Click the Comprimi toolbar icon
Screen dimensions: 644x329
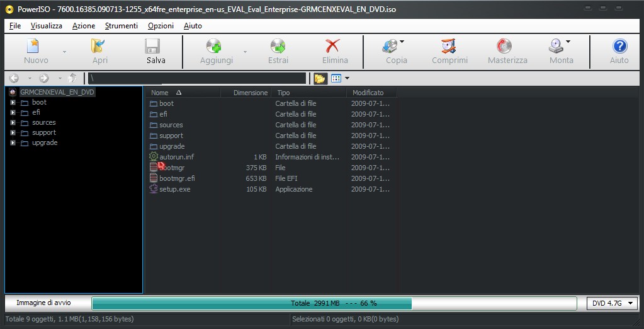pyautogui.click(x=448, y=45)
